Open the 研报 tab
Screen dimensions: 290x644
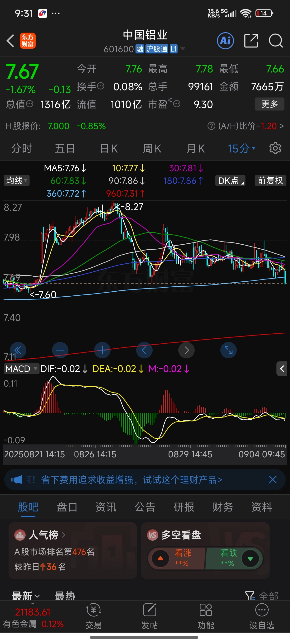tap(184, 507)
